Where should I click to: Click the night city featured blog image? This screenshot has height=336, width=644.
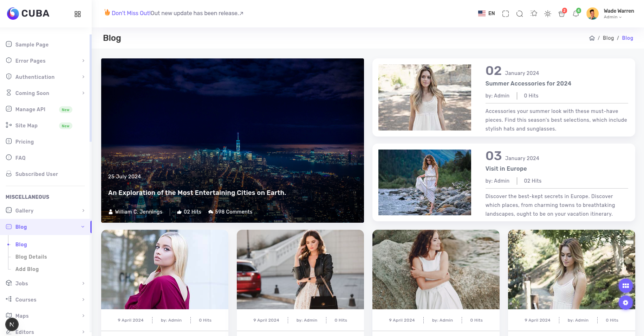233,123
